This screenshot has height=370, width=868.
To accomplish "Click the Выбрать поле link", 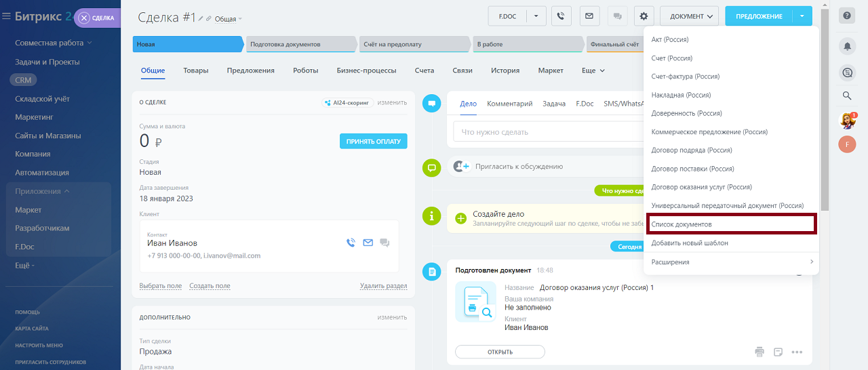I will coord(160,286).
